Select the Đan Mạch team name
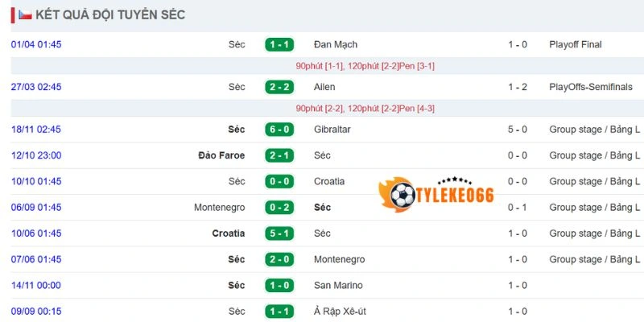This screenshot has height=322, width=644. (x=336, y=45)
